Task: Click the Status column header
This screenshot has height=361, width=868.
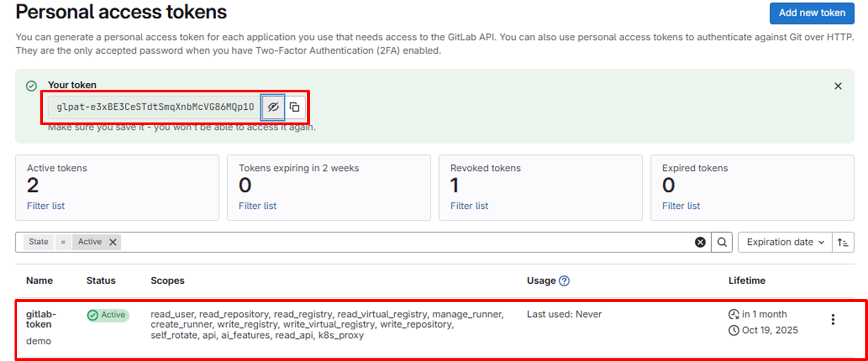Action: click(x=101, y=280)
